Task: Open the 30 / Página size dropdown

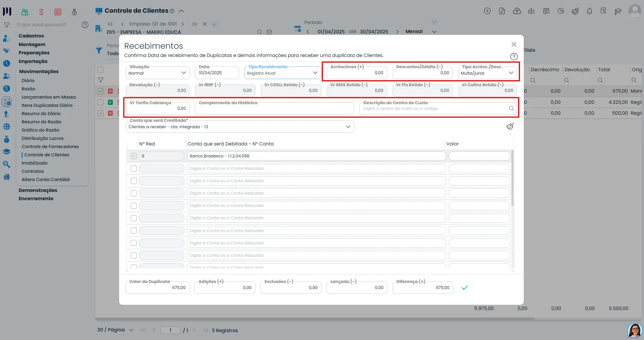Action: pos(131,330)
